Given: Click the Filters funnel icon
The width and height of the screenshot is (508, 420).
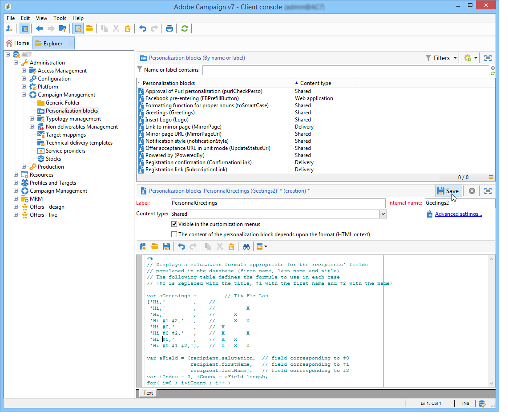Looking at the screenshot, I should click(x=428, y=58).
